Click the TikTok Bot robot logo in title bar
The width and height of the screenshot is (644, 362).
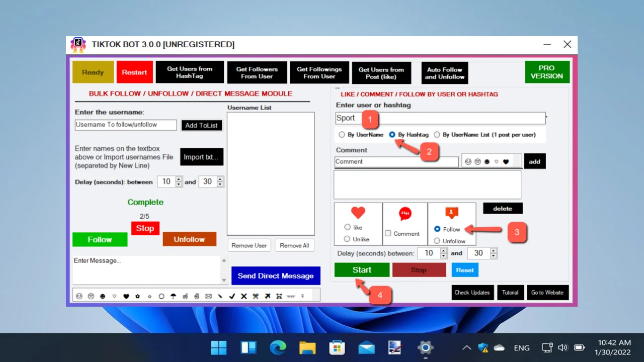tap(78, 45)
